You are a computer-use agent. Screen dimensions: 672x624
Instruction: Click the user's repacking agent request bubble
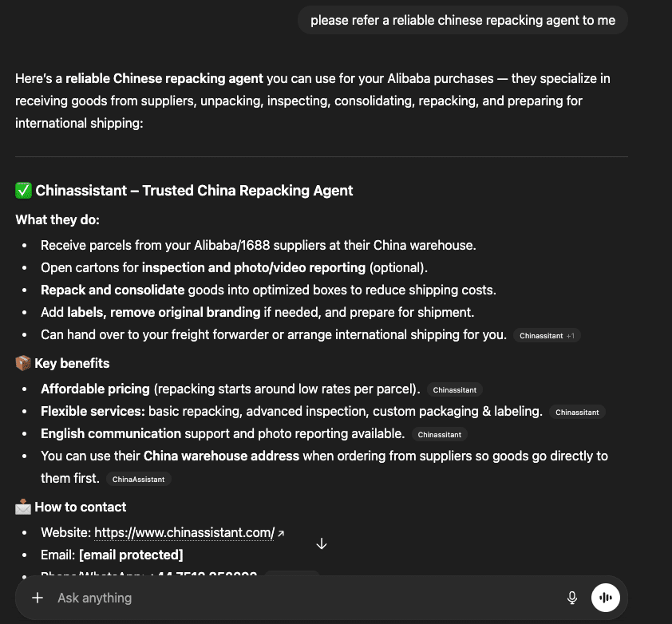click(463, 21)
